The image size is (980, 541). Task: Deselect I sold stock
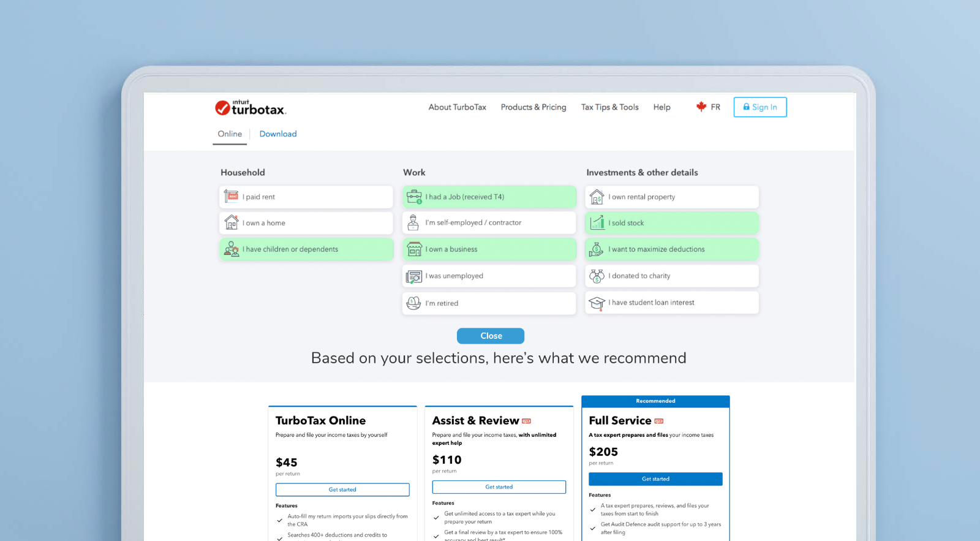[672, 223]
